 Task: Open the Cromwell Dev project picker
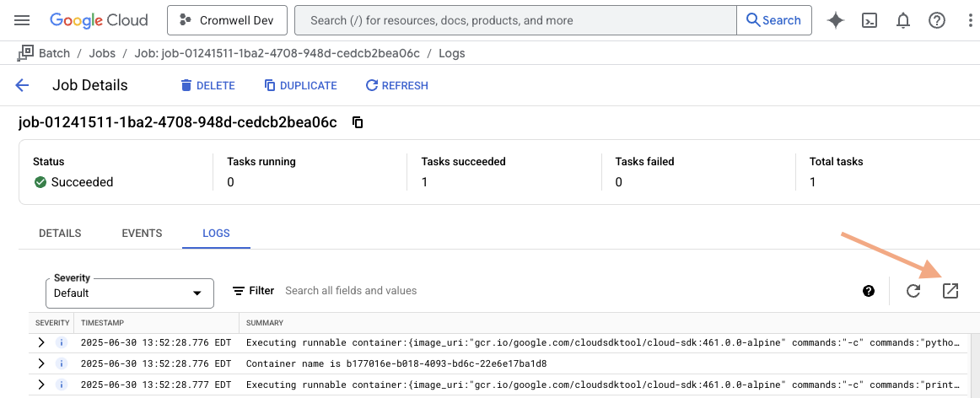pos(227,20)
